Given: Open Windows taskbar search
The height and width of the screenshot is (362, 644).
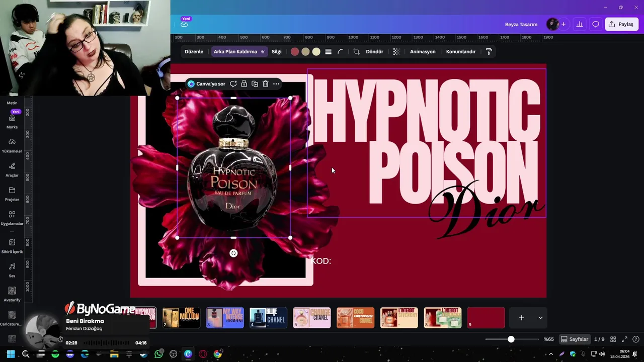Looking at the screenshot, I should (x=26, y=354).
